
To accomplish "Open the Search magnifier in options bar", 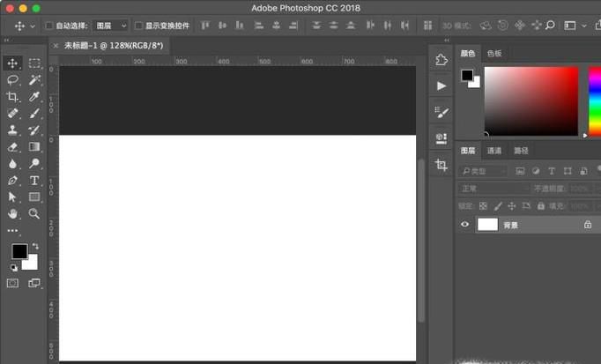I will tap(550, 26).
